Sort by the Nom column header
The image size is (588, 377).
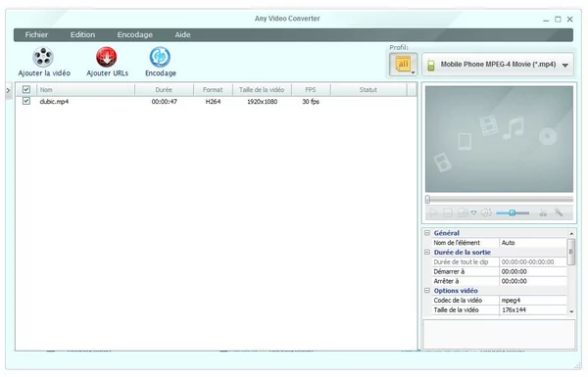pos(86,90)
